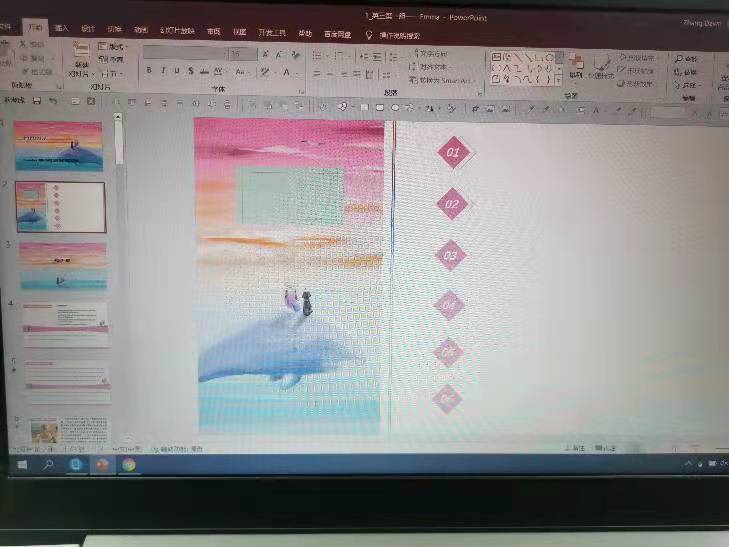Click the Windows Start button

tap(22, 464)
